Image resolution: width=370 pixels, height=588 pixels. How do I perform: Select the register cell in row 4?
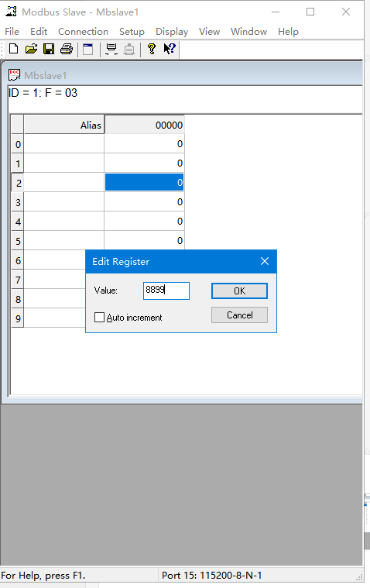tap(144, 222)
